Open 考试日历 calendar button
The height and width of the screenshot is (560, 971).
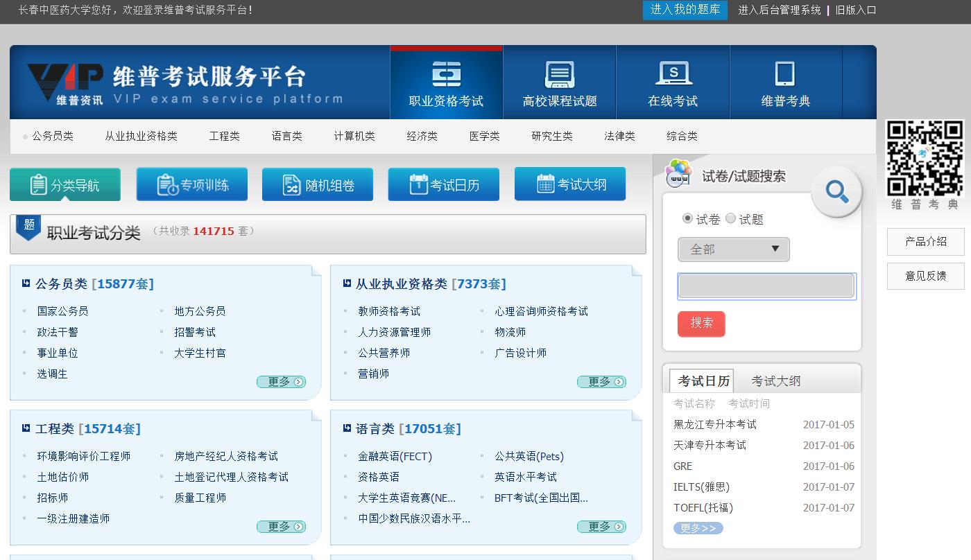tap(444, 185)
